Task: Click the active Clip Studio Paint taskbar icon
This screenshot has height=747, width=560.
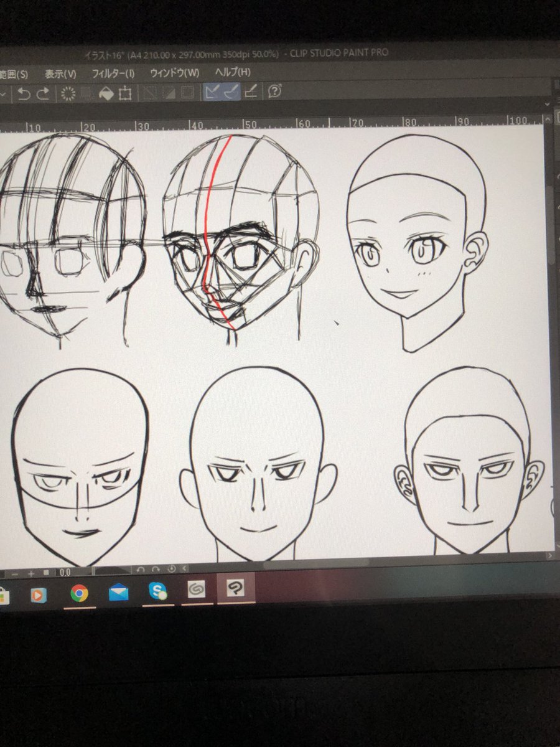Action: pyautogui.click(x=235, y=588)
